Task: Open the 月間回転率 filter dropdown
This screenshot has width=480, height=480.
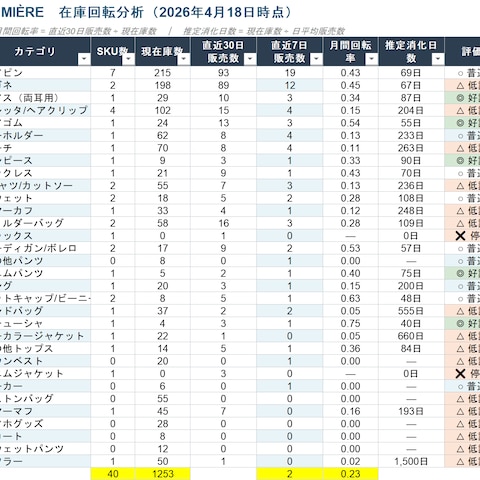Action: pyautogui.click(x=371, y=59)
